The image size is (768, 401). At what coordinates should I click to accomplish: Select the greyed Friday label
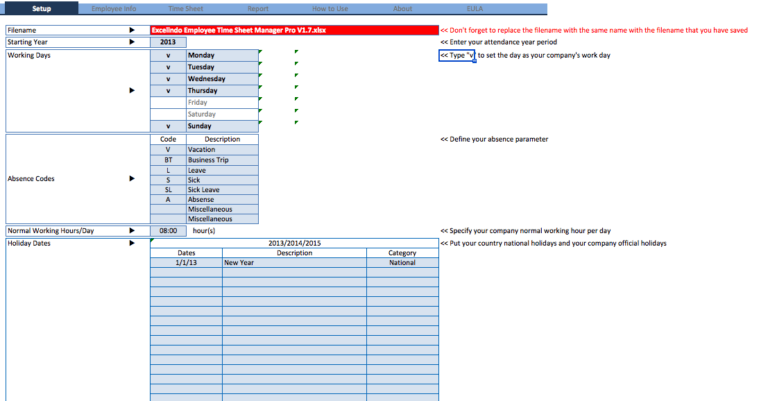(222, 102)
